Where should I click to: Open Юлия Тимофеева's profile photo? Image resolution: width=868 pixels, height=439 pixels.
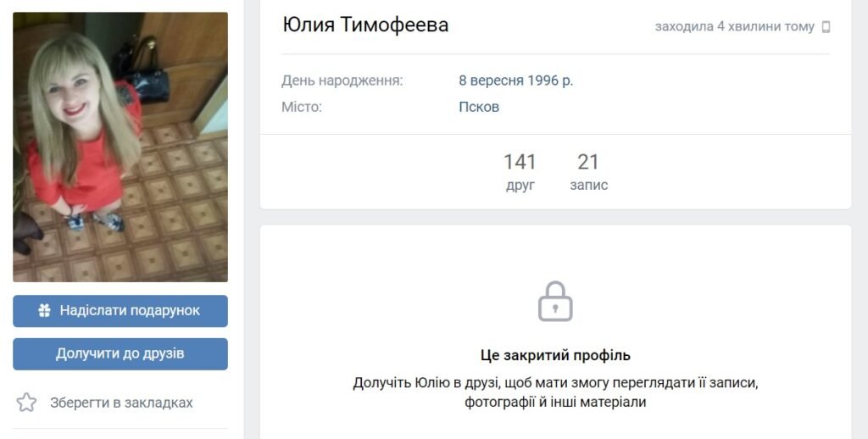coord(120,147)
